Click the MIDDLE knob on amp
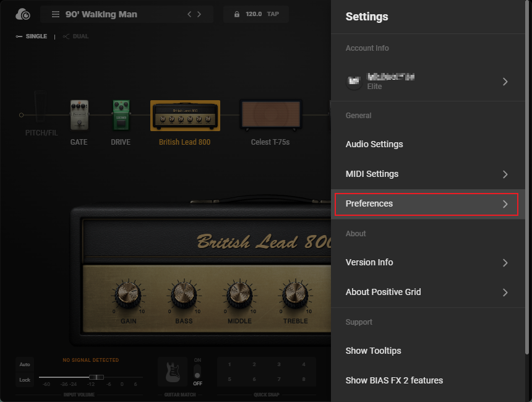 [239, 294]
